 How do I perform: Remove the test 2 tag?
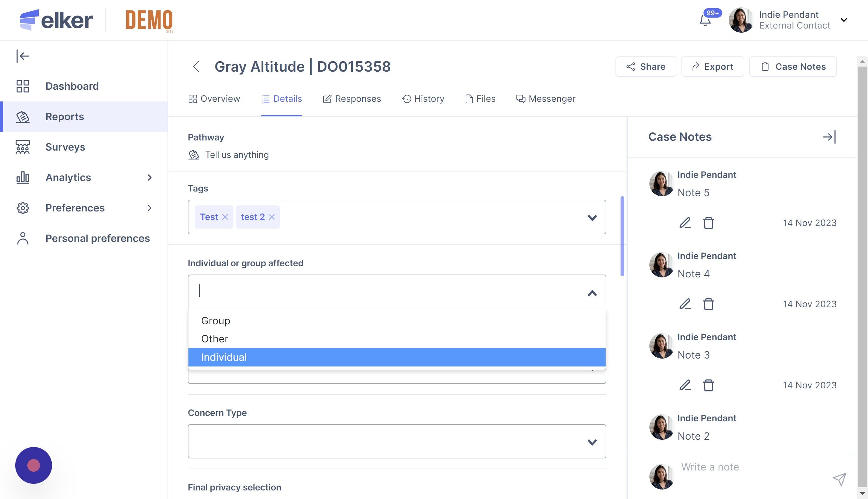272,217
